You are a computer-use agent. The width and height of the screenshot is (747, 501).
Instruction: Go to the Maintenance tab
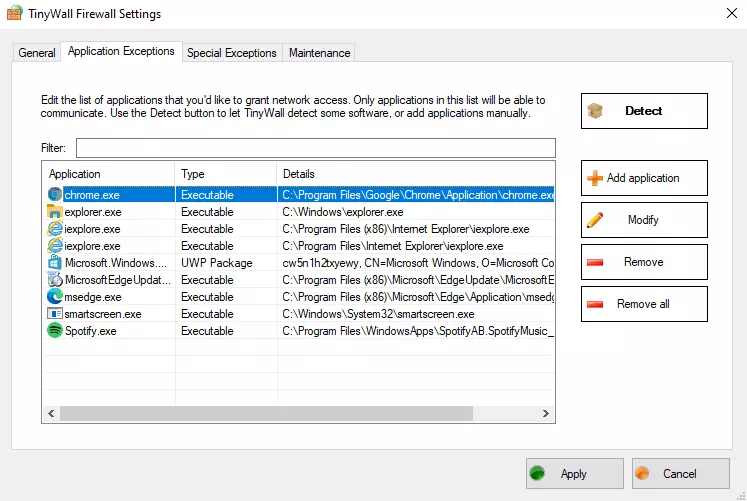point(319,52)
